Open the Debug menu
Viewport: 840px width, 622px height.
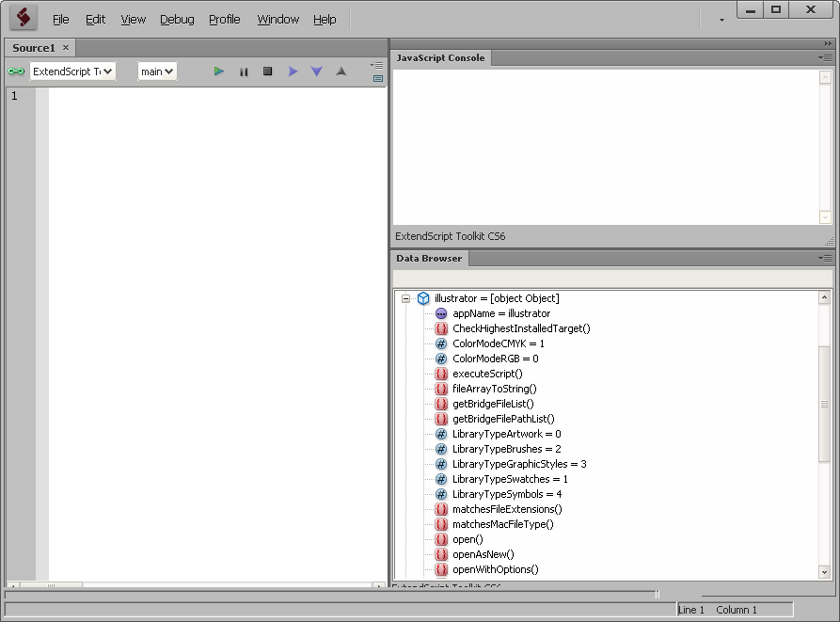[x=177, y=19]
